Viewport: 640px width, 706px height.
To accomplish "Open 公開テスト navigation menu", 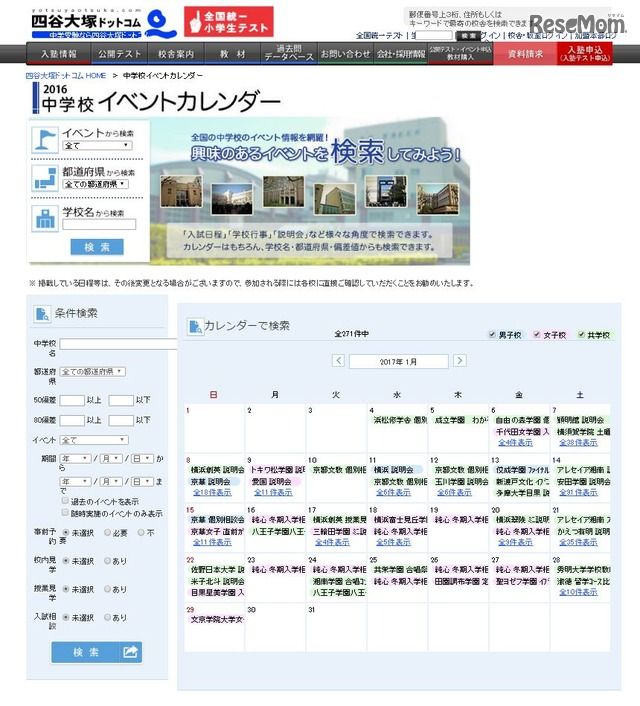I will pos(119,54).
